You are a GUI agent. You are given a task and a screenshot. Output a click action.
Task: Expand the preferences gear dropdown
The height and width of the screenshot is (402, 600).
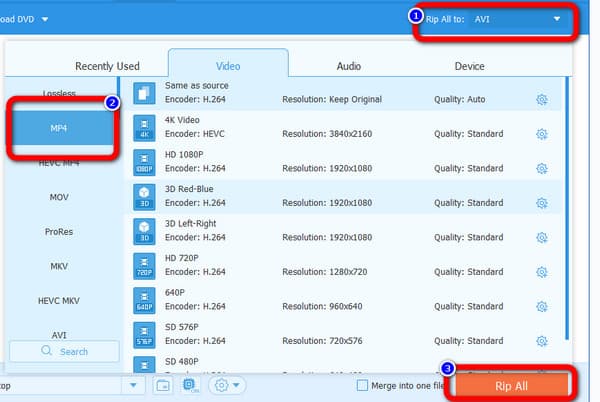click(227, 385)
